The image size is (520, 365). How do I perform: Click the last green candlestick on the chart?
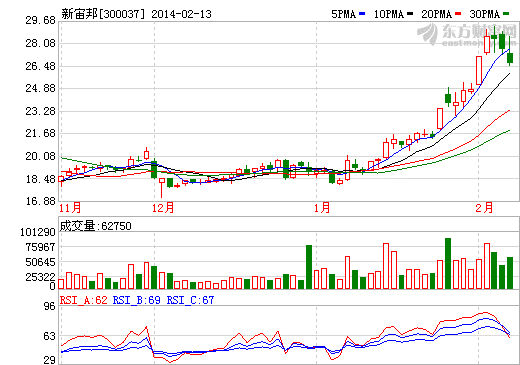pos(510,58)
